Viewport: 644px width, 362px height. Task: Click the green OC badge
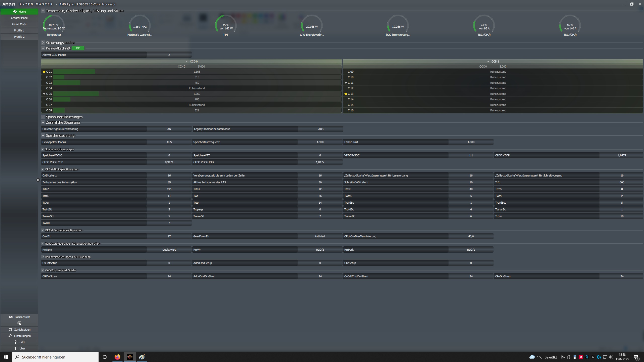coord(78,48)
